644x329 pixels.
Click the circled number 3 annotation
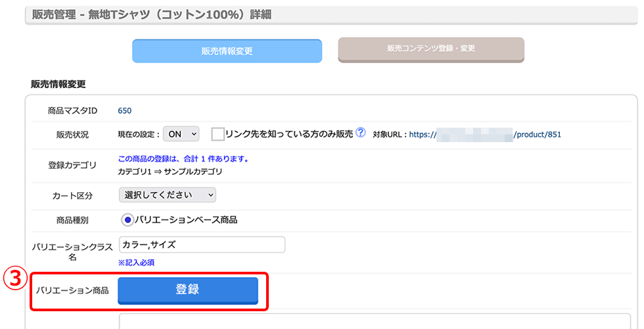click(x=15, y=279)
